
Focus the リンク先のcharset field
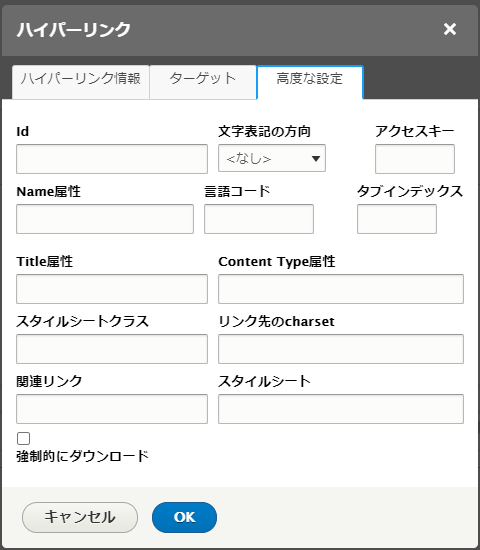[x=341, y=349]
